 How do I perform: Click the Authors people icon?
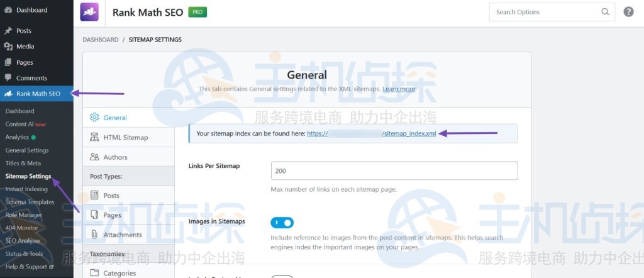click(94, 157)
